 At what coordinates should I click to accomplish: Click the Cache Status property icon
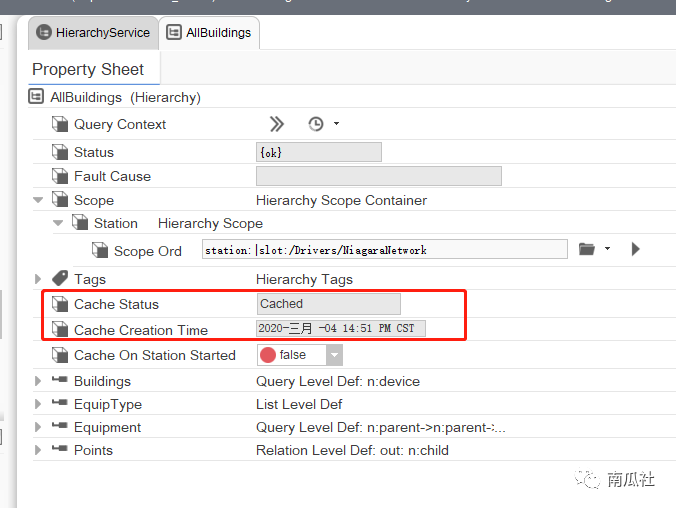[x=60, y=304]
